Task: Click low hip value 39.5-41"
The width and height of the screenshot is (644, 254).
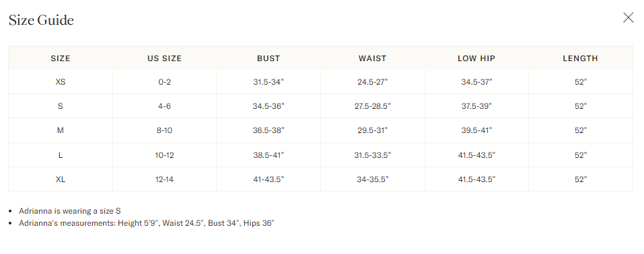Action: (x=476, y=130)
